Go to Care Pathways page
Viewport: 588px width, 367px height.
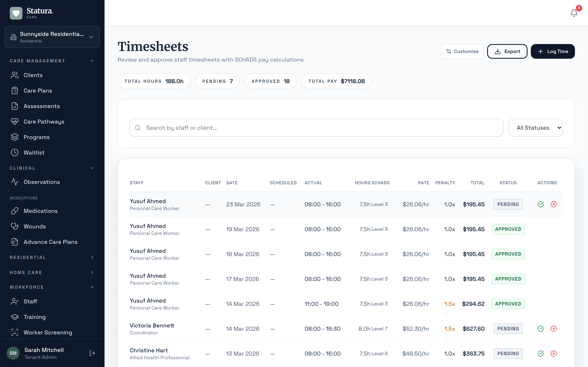[x=44, y=122]
